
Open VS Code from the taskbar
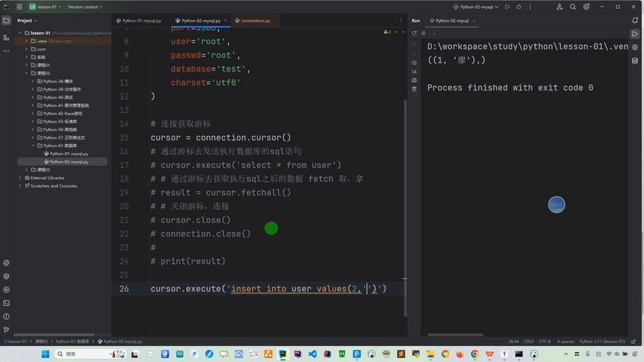312,354
